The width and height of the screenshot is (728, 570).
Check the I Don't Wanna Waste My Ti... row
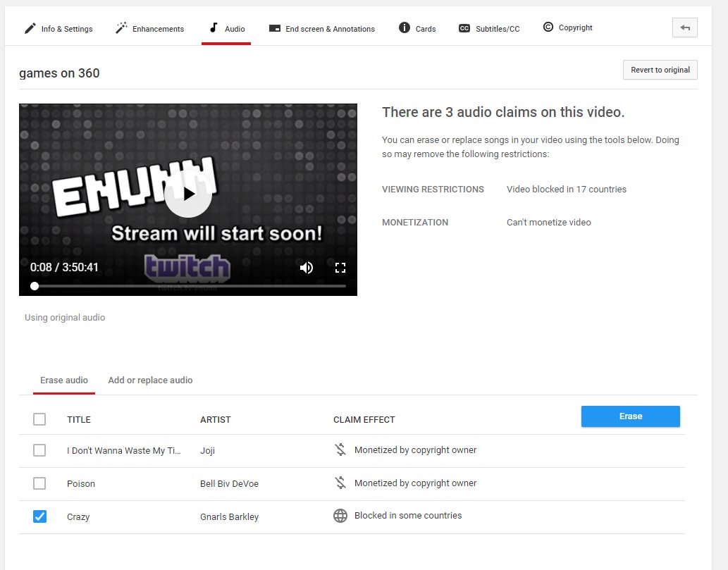tap(39, 450)
